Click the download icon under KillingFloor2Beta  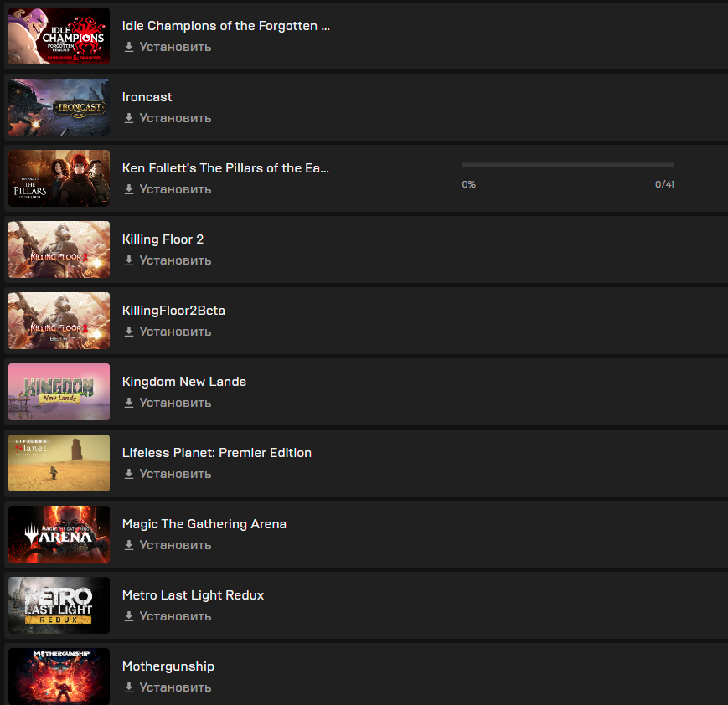[x=129, y=332]
